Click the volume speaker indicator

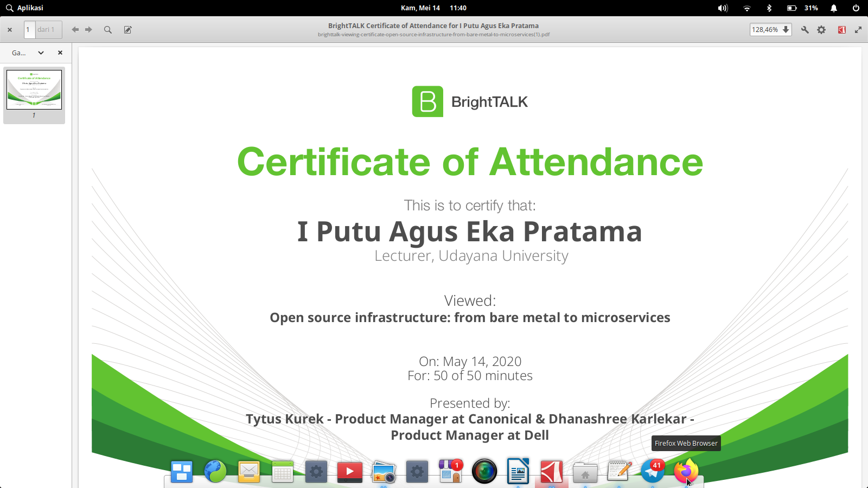pyautogui.click(x=723, y=8)
